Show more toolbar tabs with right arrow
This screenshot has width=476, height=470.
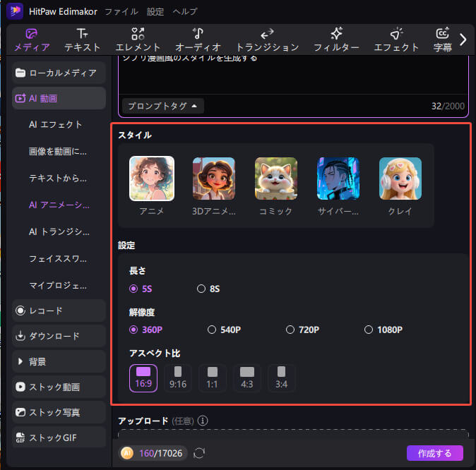tap(463, 40)
